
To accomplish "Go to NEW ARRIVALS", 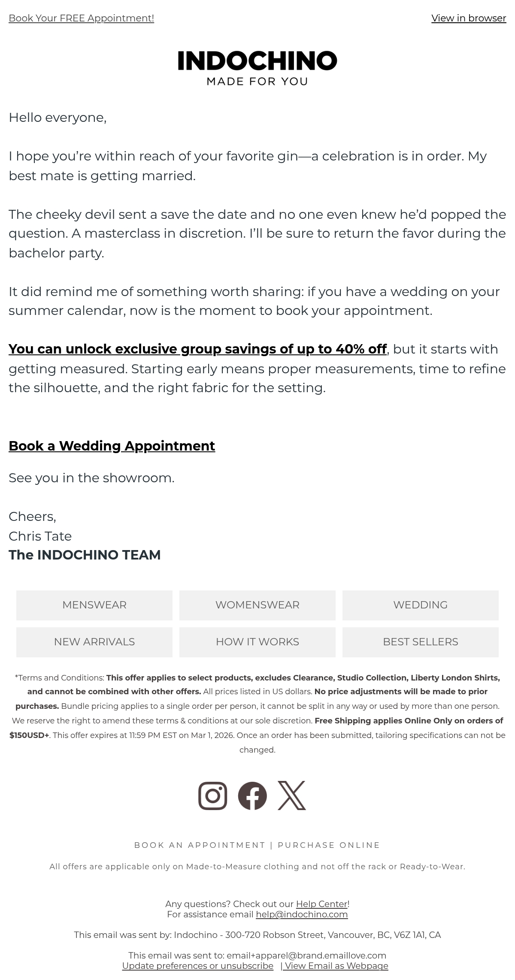I will click(x=94, y=642).
